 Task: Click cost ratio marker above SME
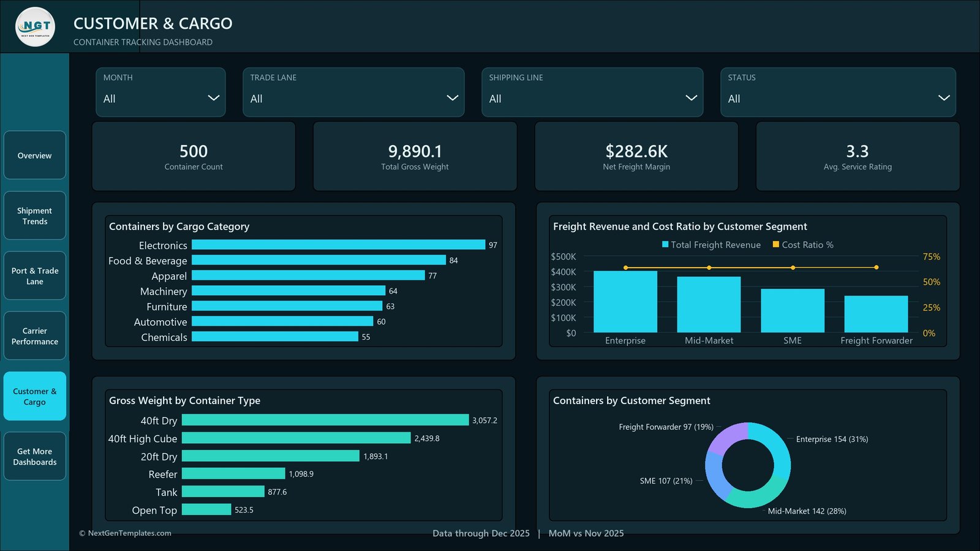tap(793, 268)
